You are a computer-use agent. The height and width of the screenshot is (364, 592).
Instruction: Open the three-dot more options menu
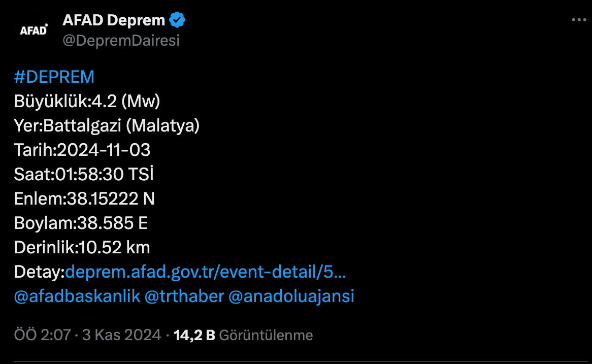pyautogui.click(x=579, y=20)
